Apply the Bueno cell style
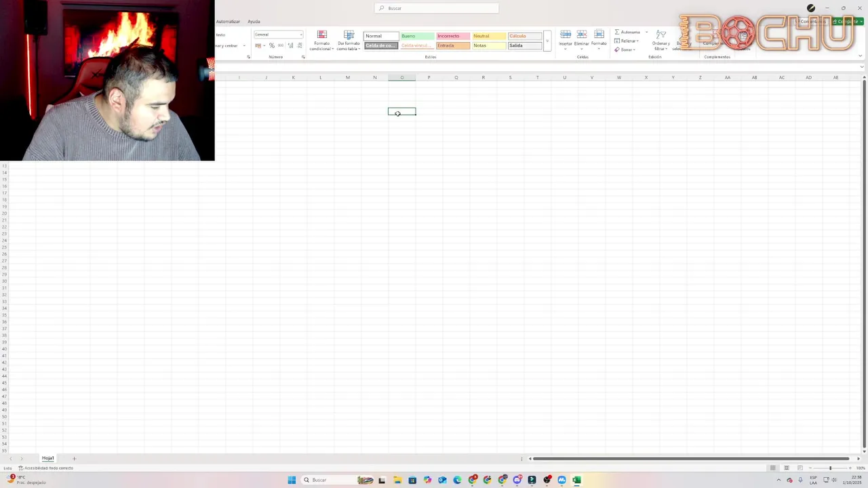 click(x=417, y=36)
